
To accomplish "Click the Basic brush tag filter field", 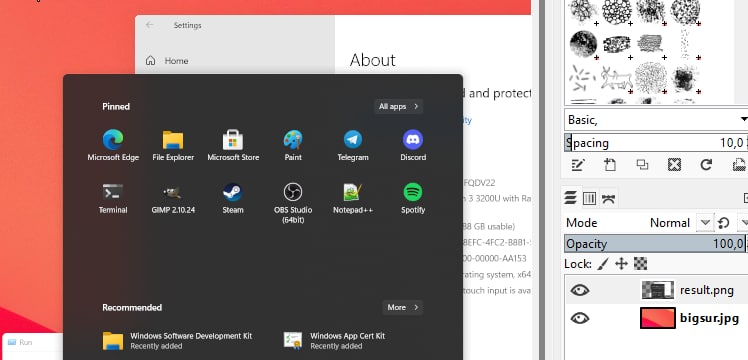I will (656, 120).
